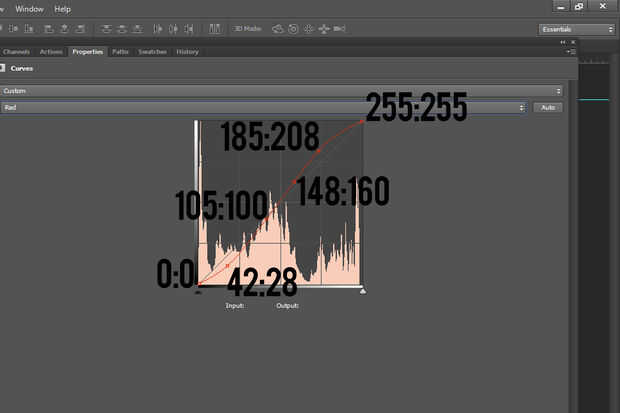Select the Properties tab
The image size is (620, 413).
(88, 52)
